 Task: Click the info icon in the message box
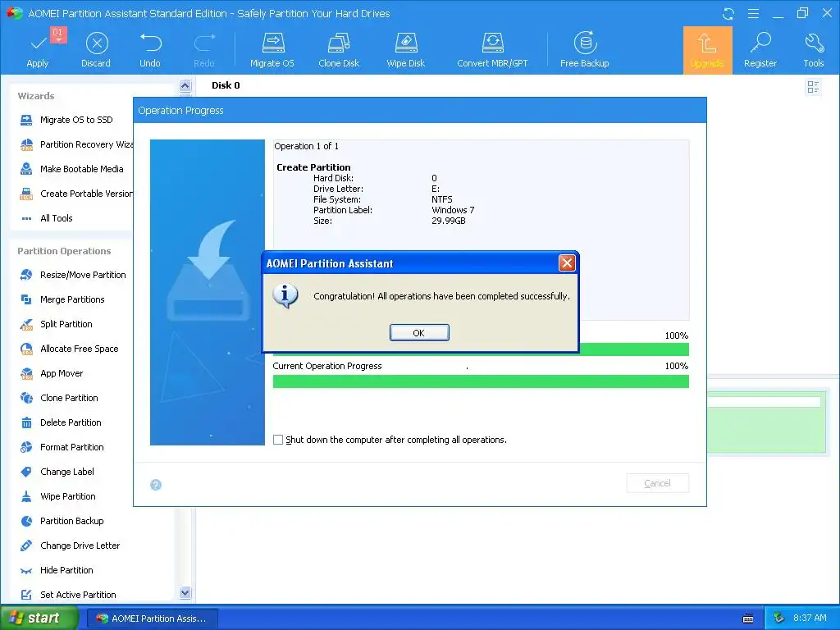pyautogui.click(x=285, y=295)
